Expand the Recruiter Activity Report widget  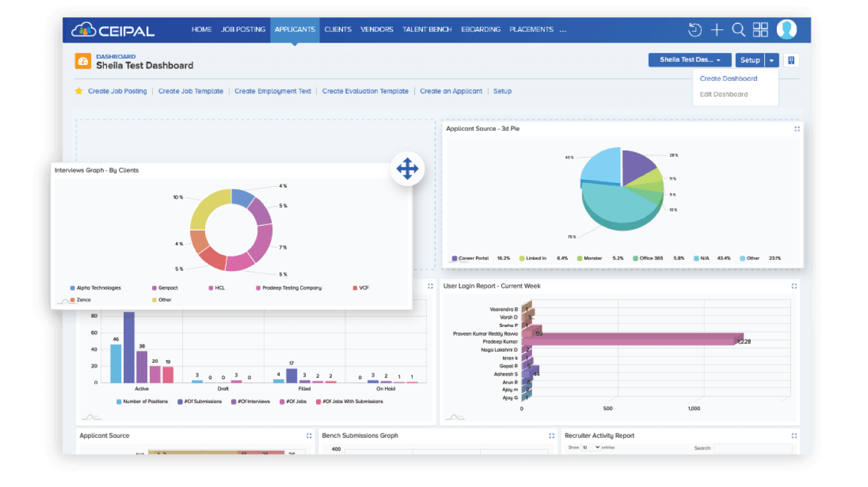pyautogui.click(x=794, y=436)
